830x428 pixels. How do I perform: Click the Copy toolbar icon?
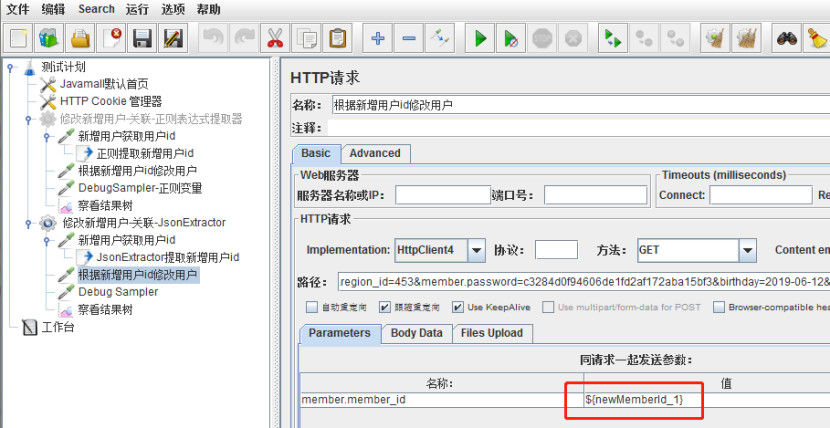[x=306, y=38]
